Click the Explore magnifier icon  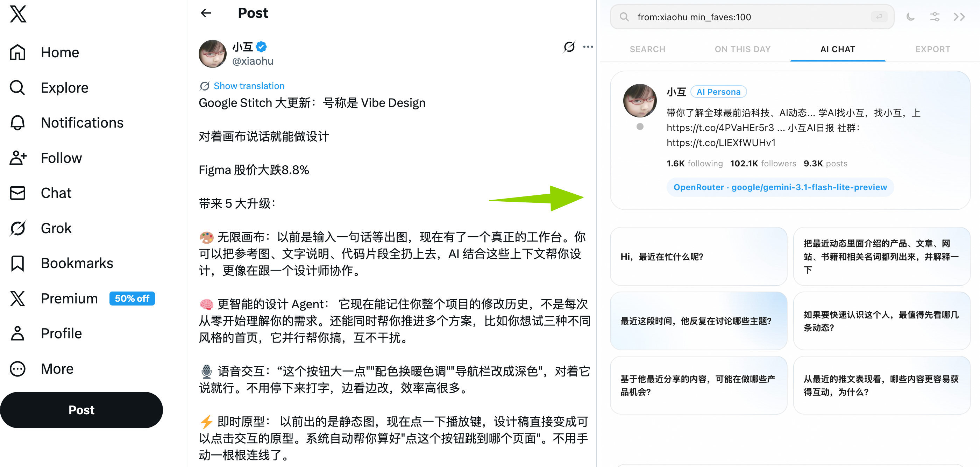18,87
